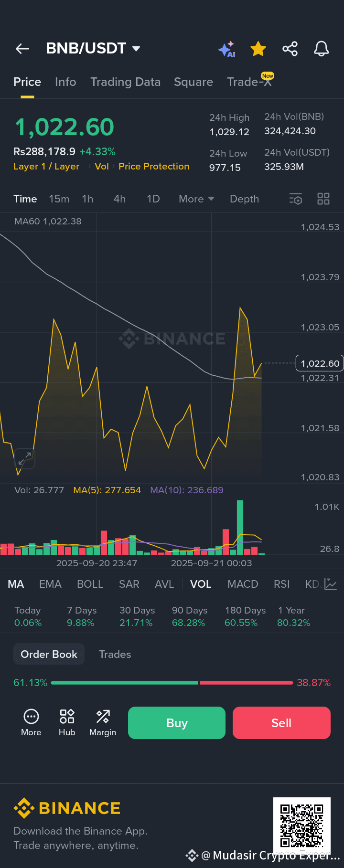This screenshot has height=868, width=344.
Task: Tap the share icon
Action: coord(290,49)
